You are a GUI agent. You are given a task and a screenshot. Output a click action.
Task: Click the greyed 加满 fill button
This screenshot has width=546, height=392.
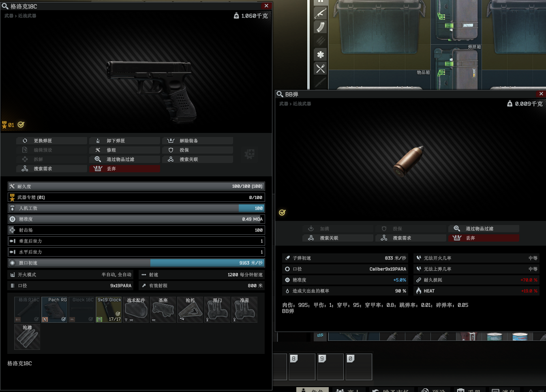[x=338, y=229]
